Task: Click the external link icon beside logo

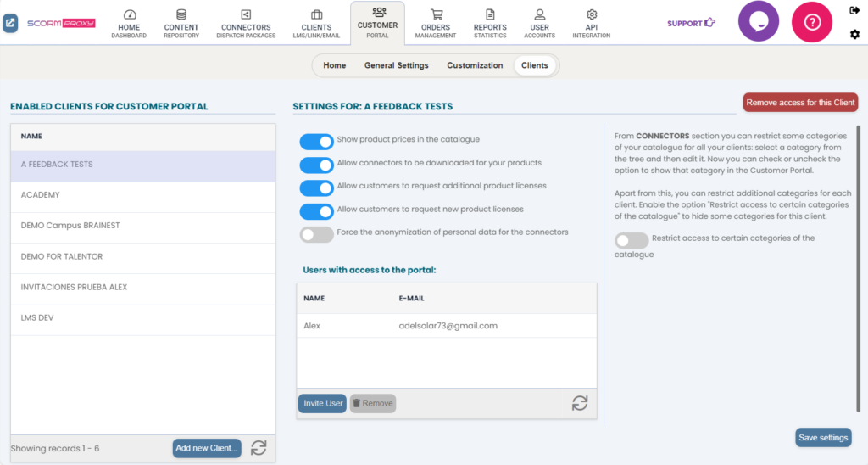Action: coord(10,23)
